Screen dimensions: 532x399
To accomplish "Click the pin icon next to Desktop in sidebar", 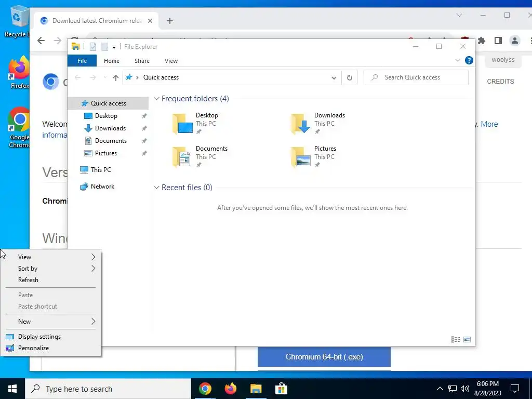I will coord(144,116).
